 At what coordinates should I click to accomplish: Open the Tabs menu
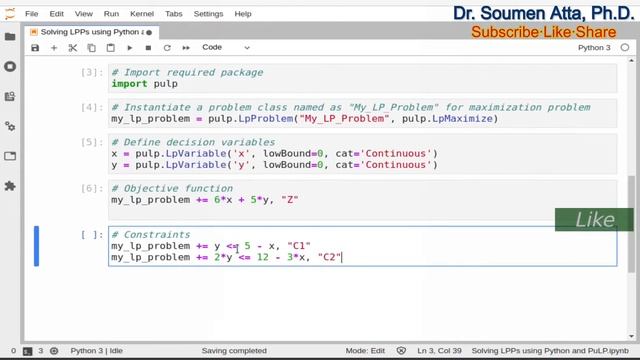point(173,14)
